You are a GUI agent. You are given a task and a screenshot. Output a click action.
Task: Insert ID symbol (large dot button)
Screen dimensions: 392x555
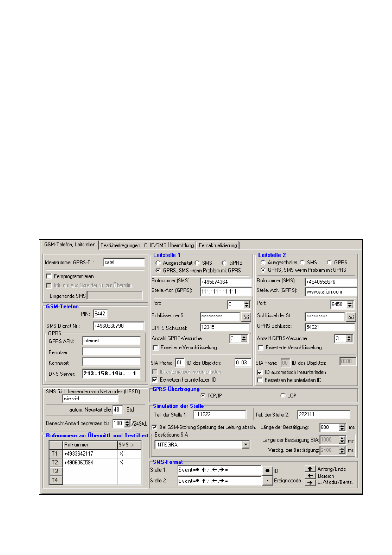click(x=267, y=470)
